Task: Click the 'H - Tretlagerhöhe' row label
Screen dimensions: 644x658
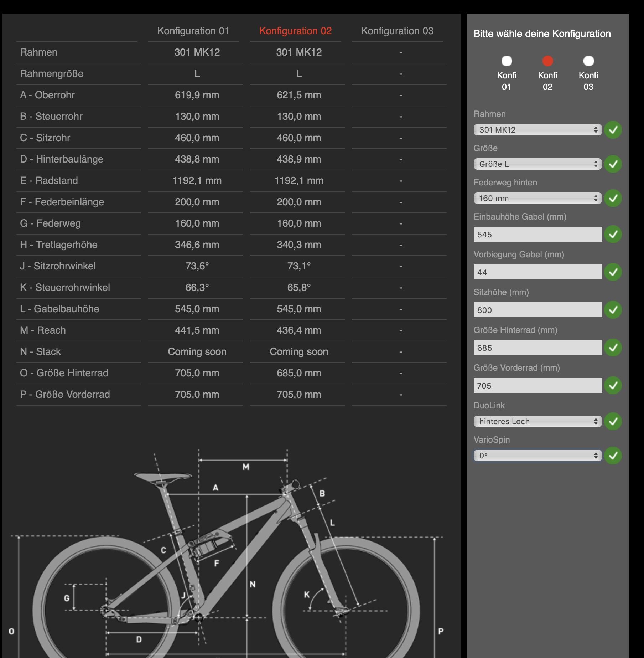Action: pyautogui.click(x=59, y=245)
